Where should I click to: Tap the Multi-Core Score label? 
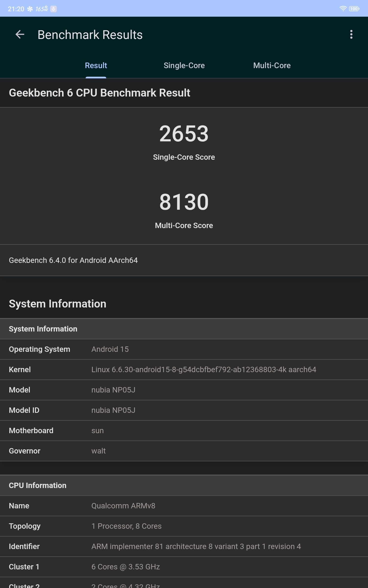[x=184, y=225]
